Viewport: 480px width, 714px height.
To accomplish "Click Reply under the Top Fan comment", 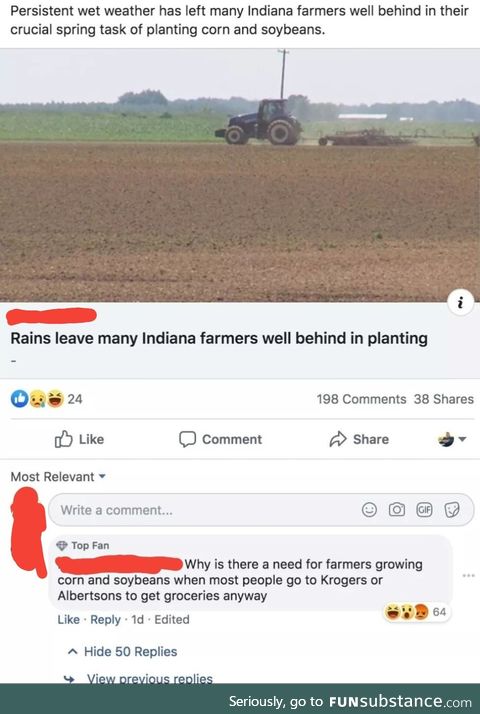I will coord(105,619).
